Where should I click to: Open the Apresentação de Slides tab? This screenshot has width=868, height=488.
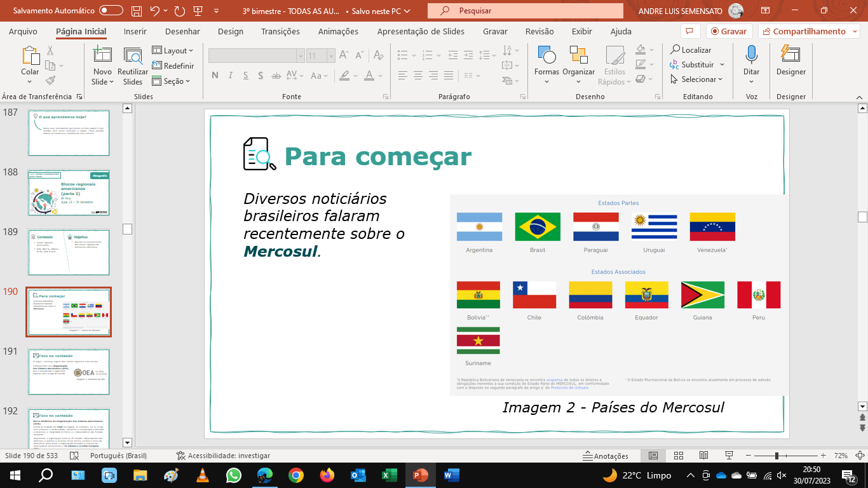click(x=421, y=31)
